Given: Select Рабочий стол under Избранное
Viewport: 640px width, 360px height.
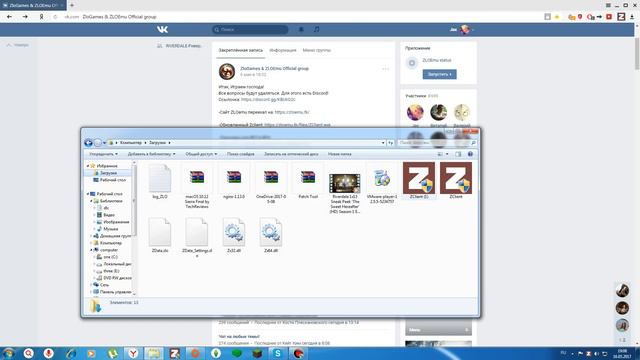Looking at the screenshot, I should coord(109,180).
